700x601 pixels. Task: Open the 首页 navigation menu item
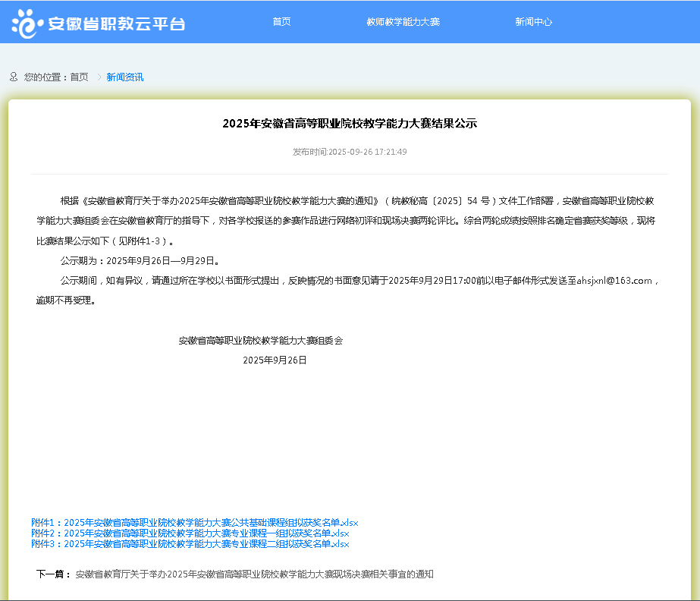tap(281, 22)
